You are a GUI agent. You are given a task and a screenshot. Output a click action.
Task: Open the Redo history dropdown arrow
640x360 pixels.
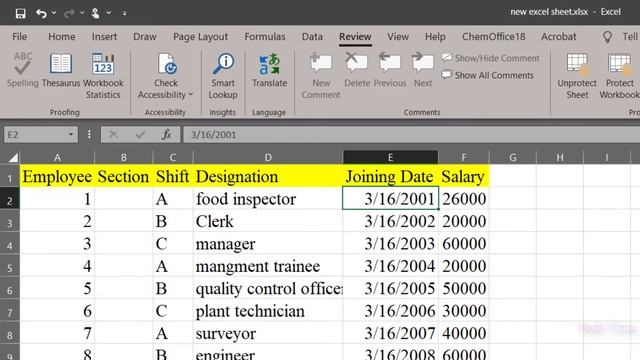[x=82, y=13]
